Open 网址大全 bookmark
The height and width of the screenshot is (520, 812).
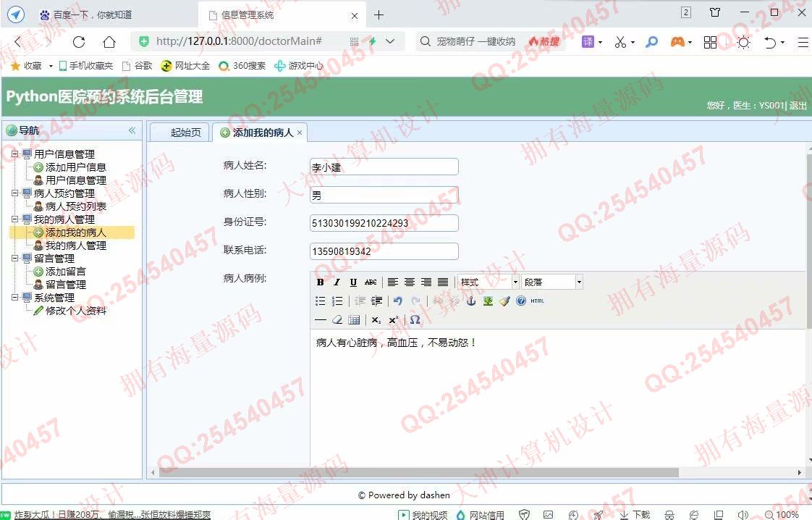click(x=185, y=66)
